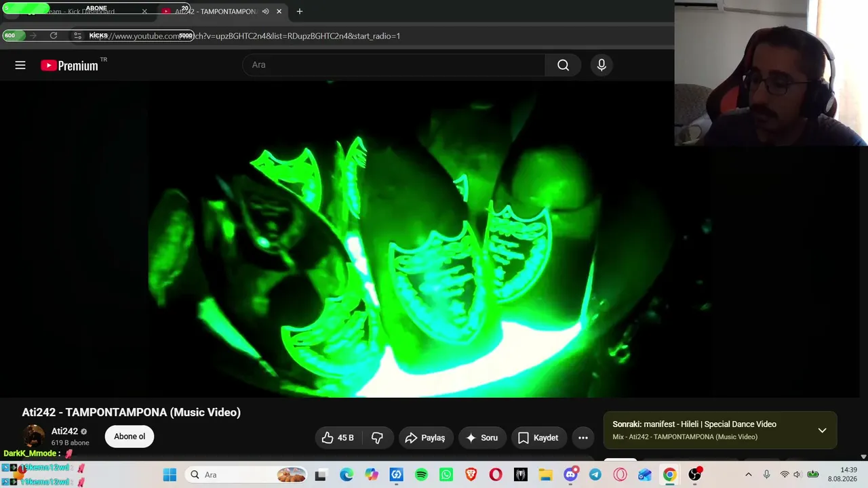Viewport: 868px width, 488px height.
Task: Mute the YouTube tab audio icon
Action: click(266, 12)
